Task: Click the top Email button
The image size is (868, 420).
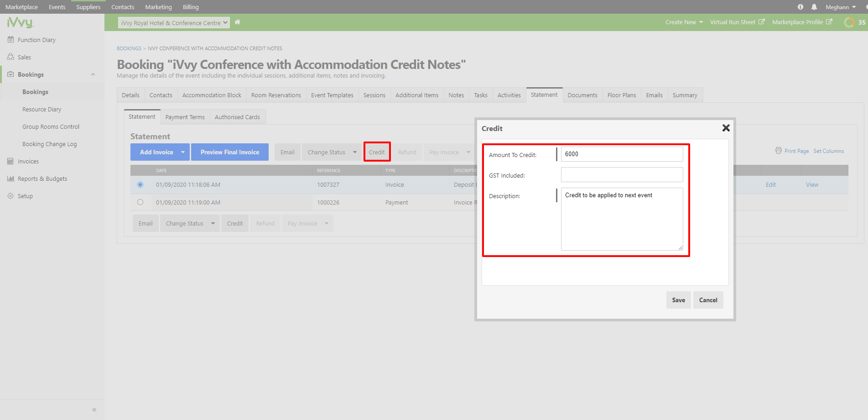Action: [x=287, y=152]
